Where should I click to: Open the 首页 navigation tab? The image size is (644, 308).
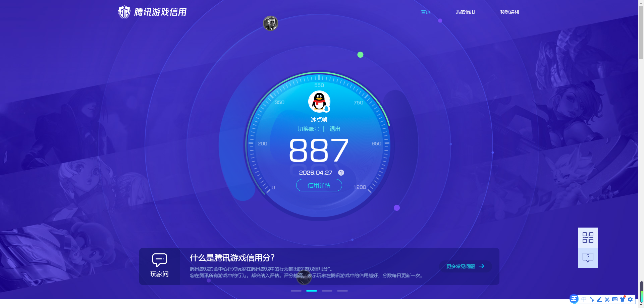426,12
